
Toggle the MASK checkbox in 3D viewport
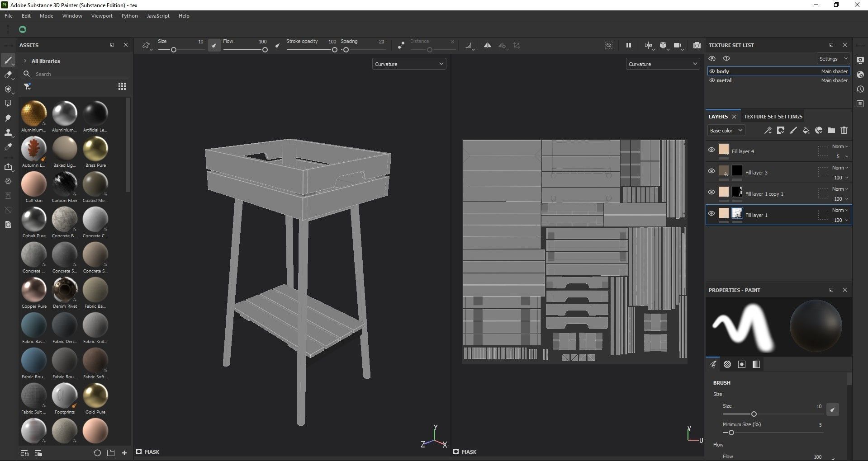(139, 452)
